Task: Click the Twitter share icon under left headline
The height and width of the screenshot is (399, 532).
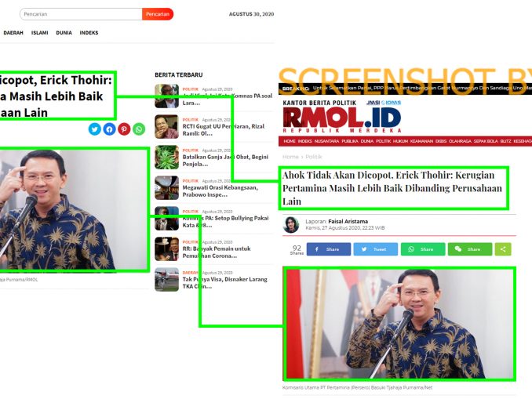Action: (x=95, y=129)
